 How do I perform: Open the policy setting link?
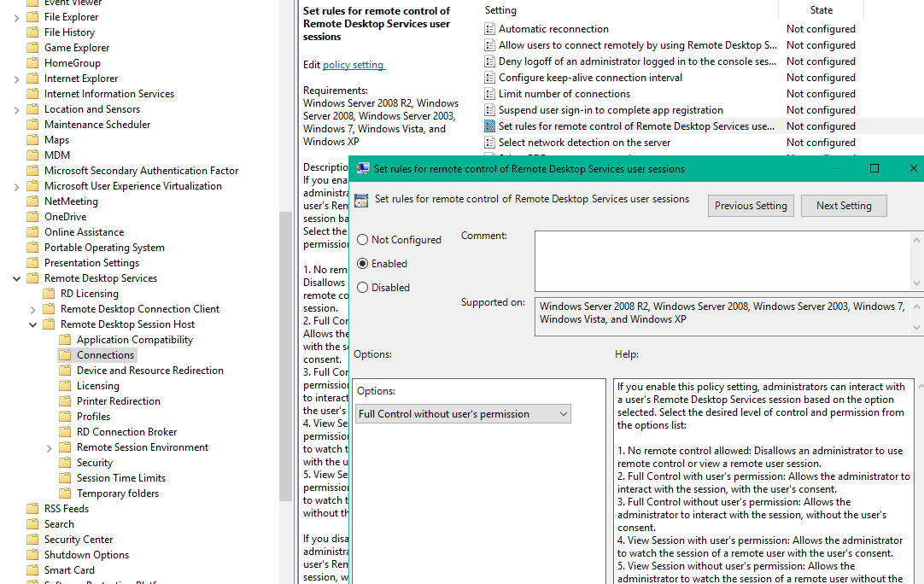pos(354,65)
